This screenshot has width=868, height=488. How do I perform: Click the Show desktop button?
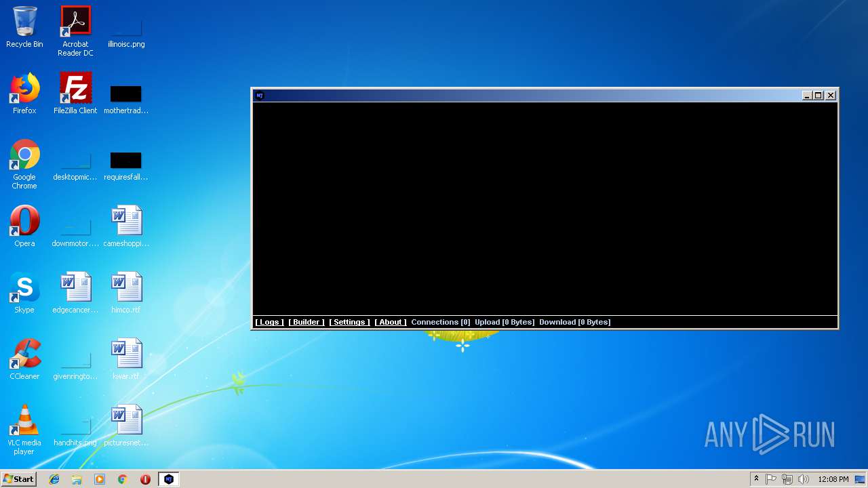(x=861, y=479)
